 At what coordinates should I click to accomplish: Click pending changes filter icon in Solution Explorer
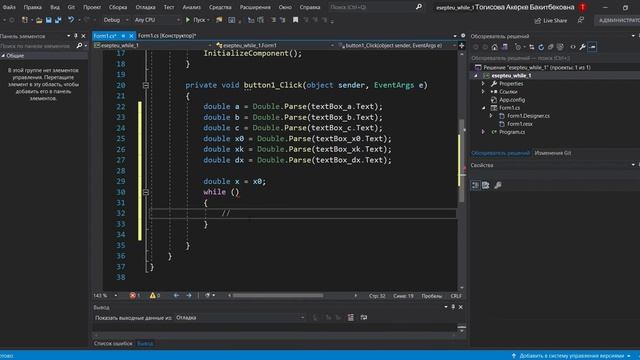518,47
